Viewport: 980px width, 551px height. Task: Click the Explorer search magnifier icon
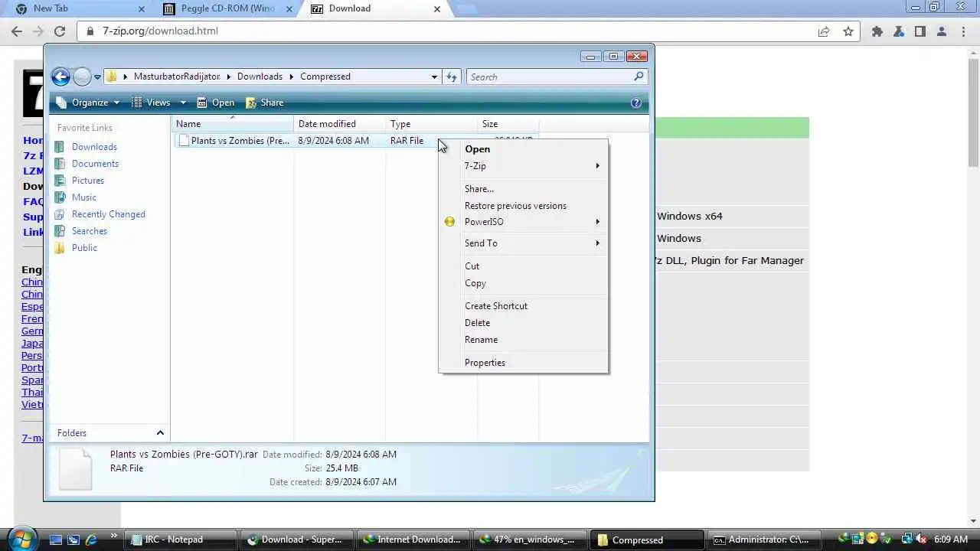pyautogui.click(x=639, y=77)
